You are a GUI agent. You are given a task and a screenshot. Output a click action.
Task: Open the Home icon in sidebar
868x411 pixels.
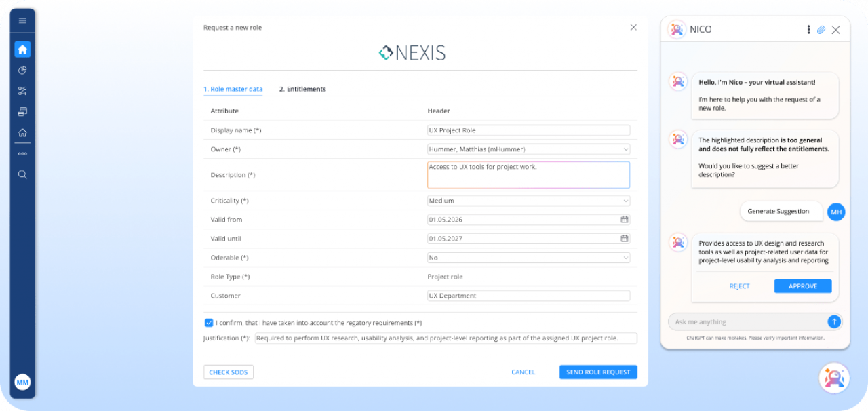click(22, 50)
